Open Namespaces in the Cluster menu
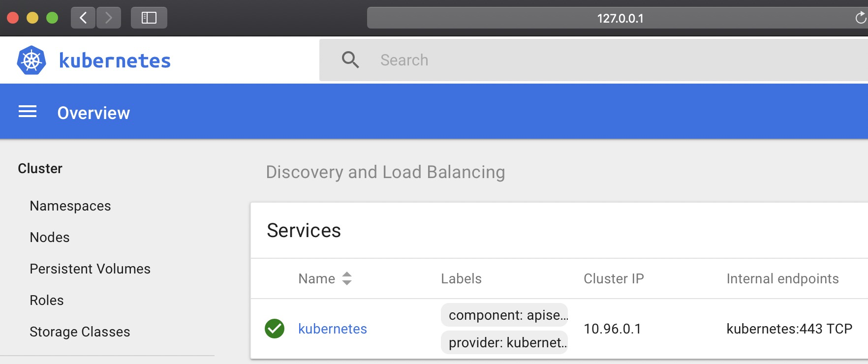Screen dimensions: 868x364 pyautogui.click(x=70, y=206)
